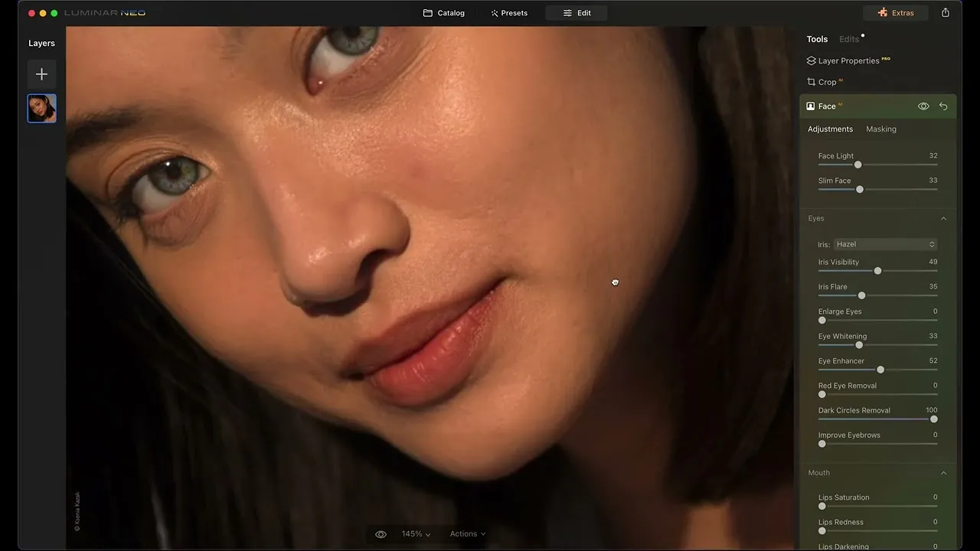The width and height of the screenshot is (980, 551).
Task: Select the portrait layer thumbnail
Action: click(x=41, y=108)
